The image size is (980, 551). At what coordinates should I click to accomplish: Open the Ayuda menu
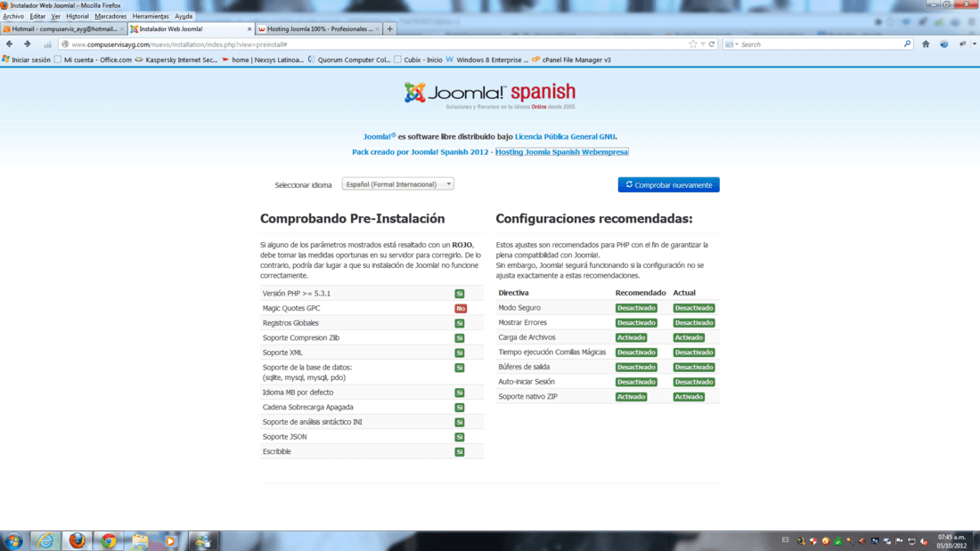[x=184, y=16]
